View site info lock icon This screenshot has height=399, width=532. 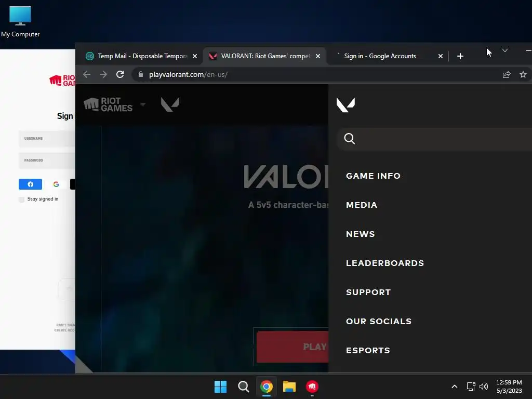[x=140, y=74]
